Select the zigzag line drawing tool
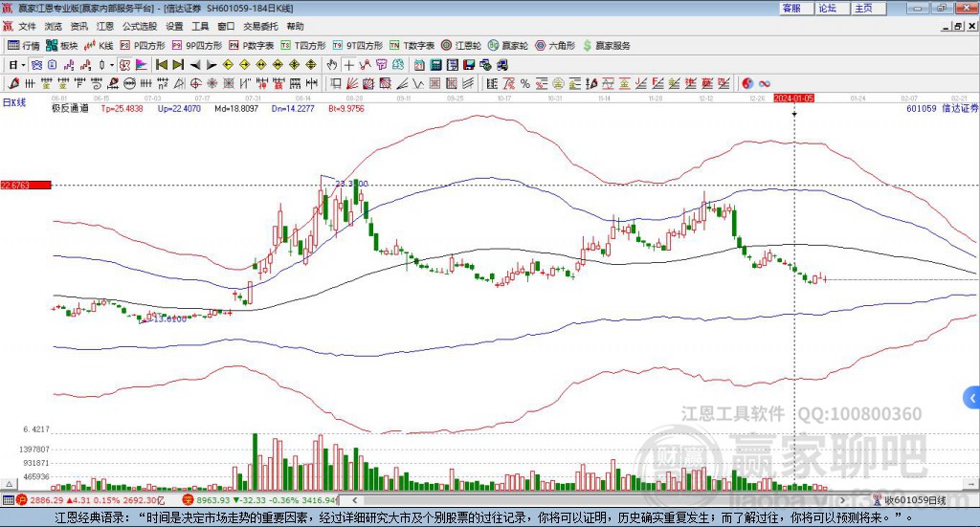Viewport: 980px width, 527px height. (418, 83)
